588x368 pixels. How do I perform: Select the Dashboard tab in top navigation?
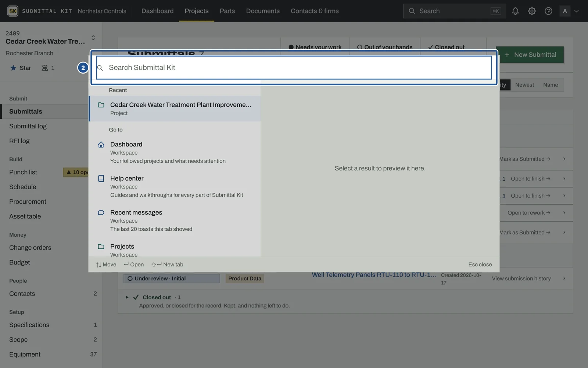[x=157, y=11]
